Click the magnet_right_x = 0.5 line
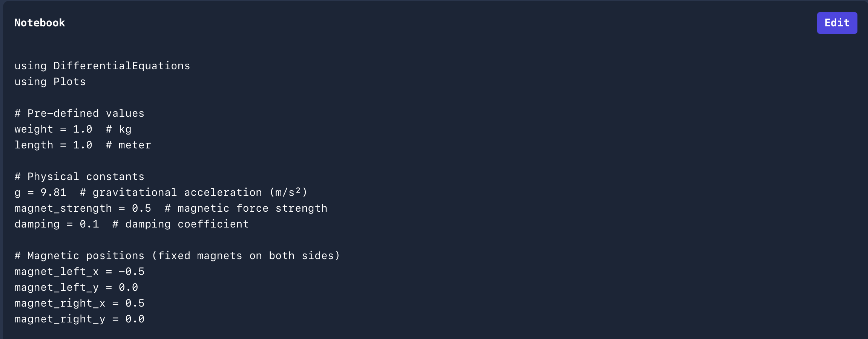Viewport: 868px width, 339px height. (x=79, y=303)
